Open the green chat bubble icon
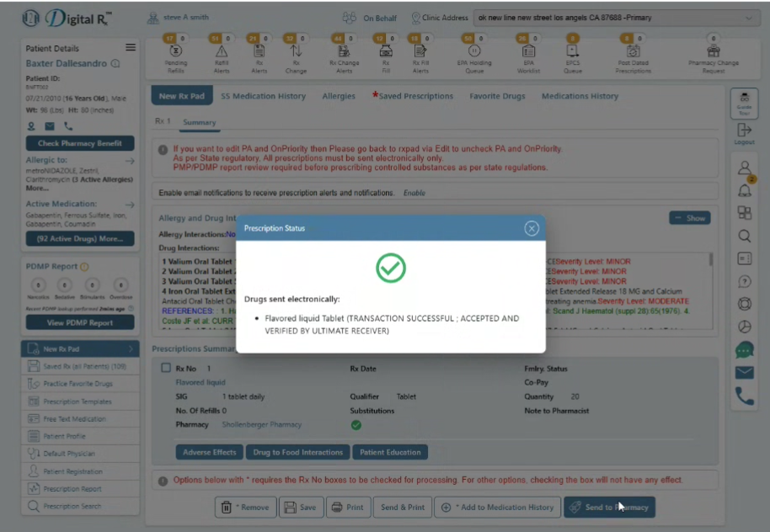This screenshot has height=532, width=770. tap(745, 350)
